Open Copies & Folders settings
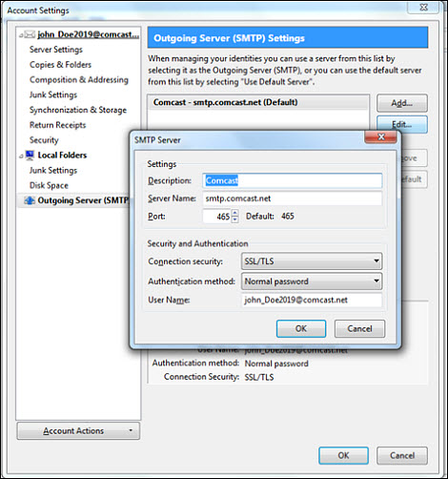The width and height of the screenshot is (448, 479). [60, 65]
